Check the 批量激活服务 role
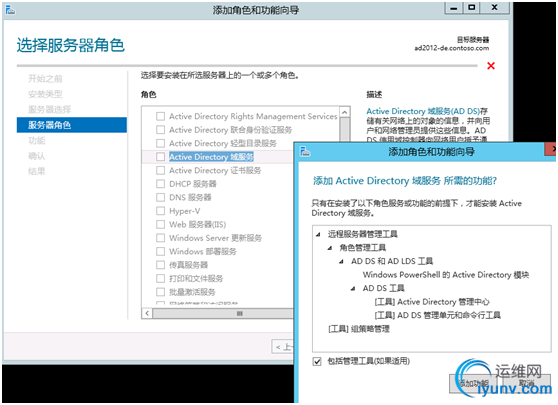This screenshot has height=405, width=558. coord(160,292)
